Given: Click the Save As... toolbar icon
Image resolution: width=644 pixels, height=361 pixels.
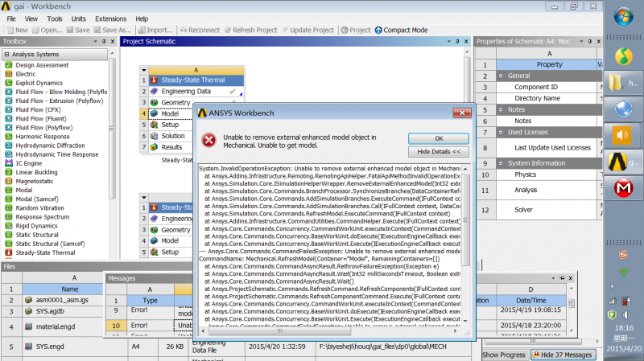Looking at the screenshot, I should click(x=112, y=30).
